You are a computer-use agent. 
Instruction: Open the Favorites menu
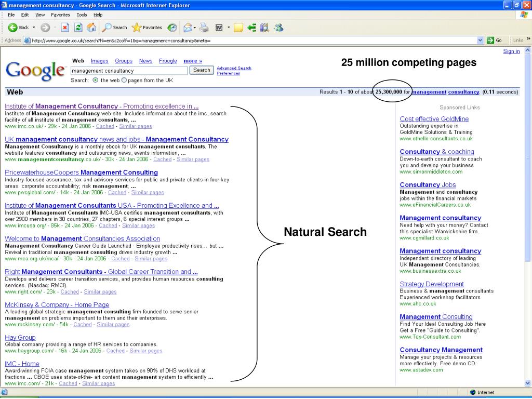click(x=60, y=15)
